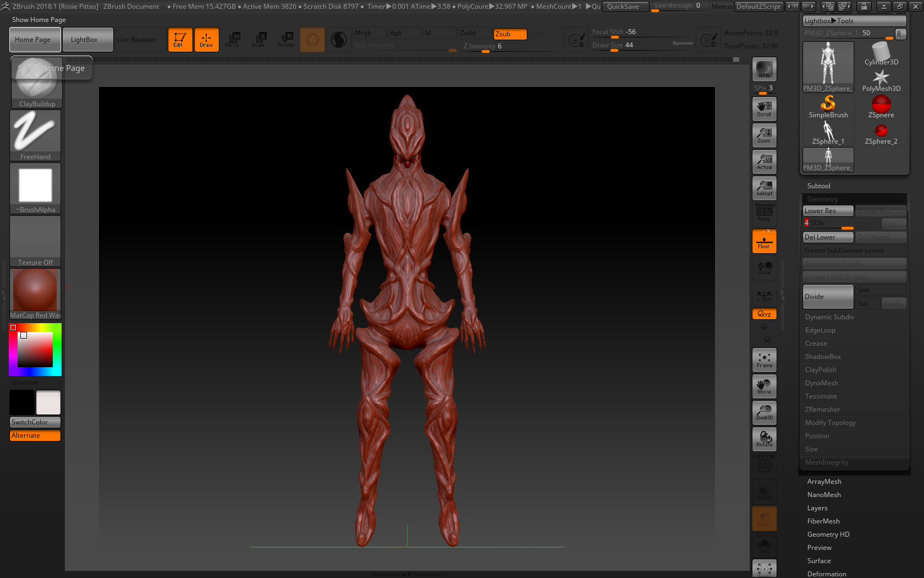Open the Home Page tab
This screenshot has height=578, width=924.
click(35, 40)
